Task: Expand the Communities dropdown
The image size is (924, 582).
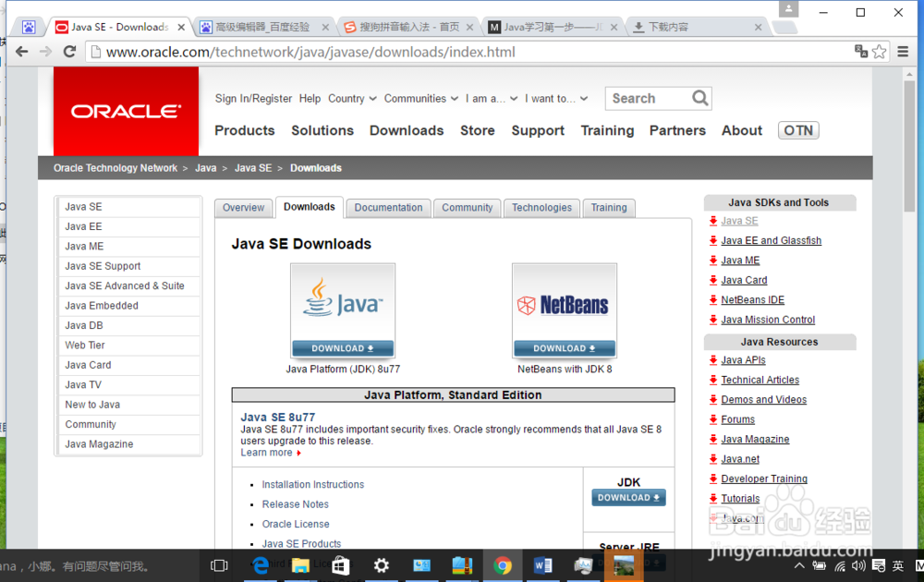Action: click(420, 98)
